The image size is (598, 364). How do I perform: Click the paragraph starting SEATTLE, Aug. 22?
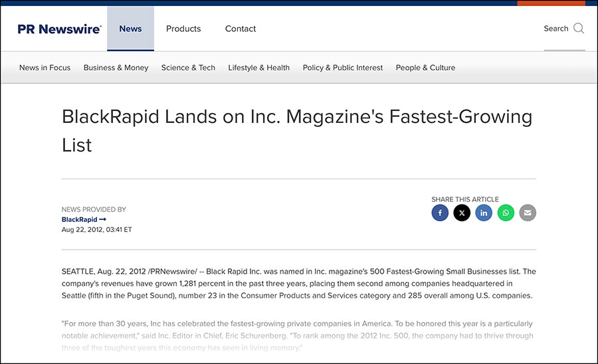coord(298,284)
